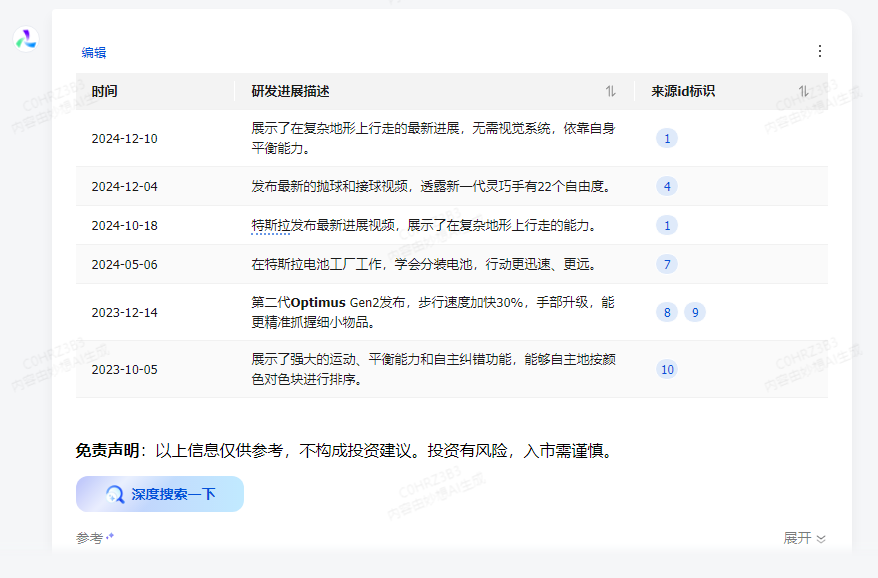The image size is (878, 578).
Task: Click source badge 1 in 2024-12-10 row
Action: click(667, 138)
